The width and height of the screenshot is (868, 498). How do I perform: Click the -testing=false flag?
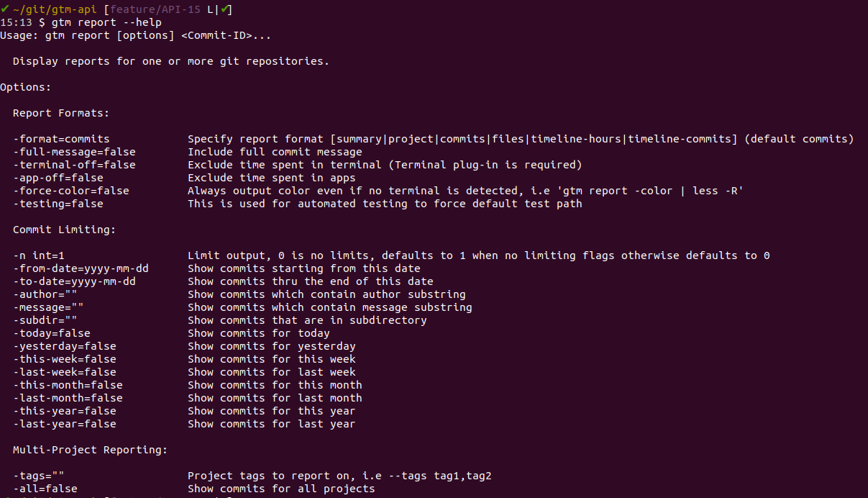tap(58, 204)
